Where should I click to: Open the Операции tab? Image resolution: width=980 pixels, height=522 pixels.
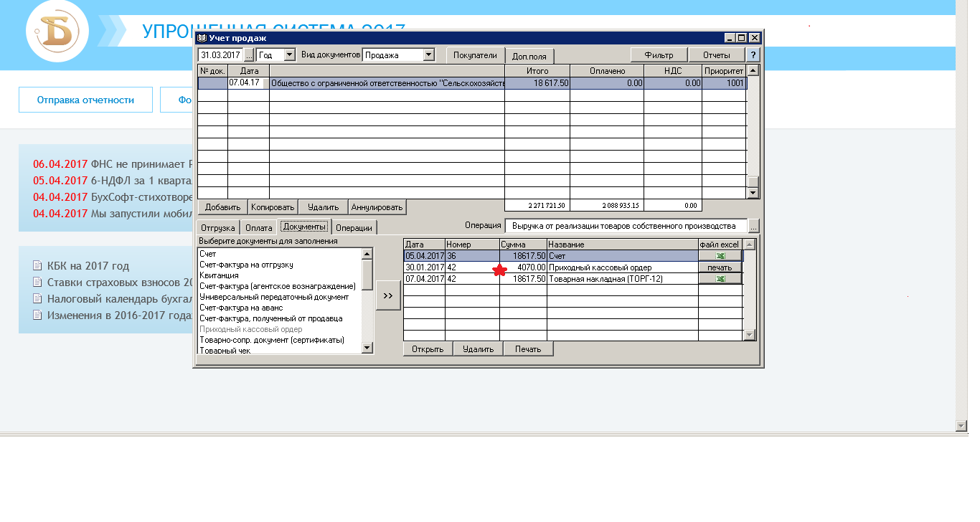pos(354,228)
